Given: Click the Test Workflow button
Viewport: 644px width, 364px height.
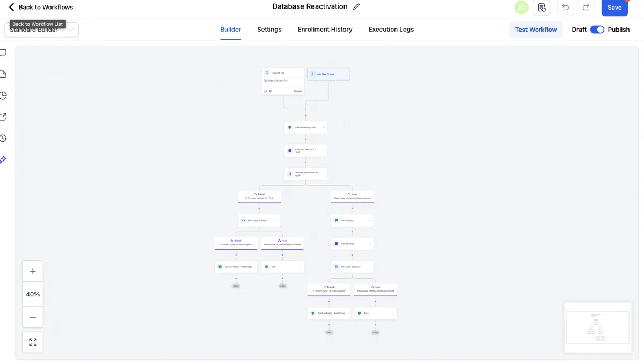Looking at the screenshot, I should (536, 30).
